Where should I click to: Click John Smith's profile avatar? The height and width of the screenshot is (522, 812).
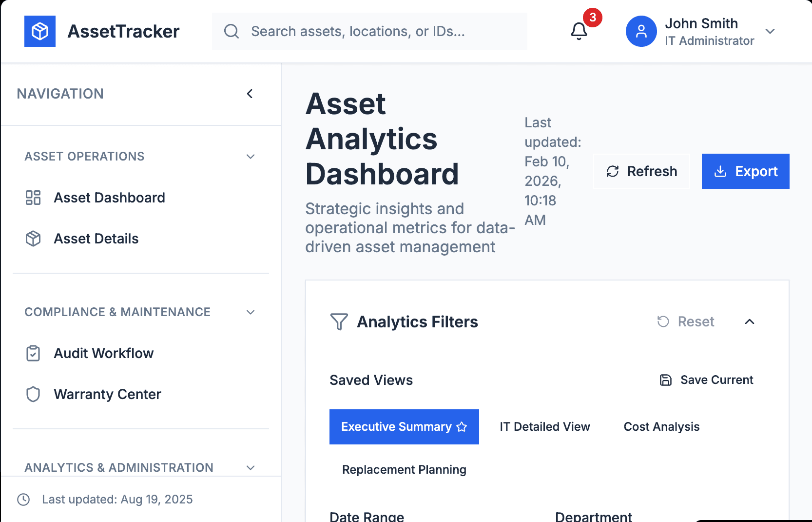coord(641,31)
